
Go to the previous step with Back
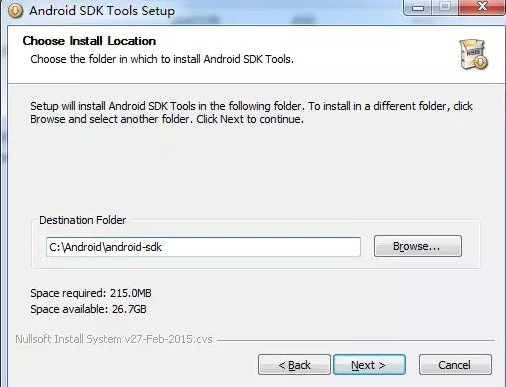294,365
